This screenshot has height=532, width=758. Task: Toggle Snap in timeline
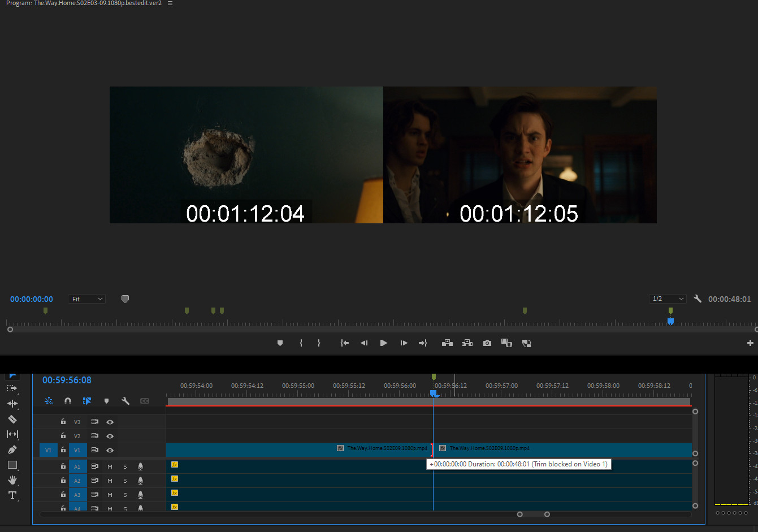click(x=68, y=401)
